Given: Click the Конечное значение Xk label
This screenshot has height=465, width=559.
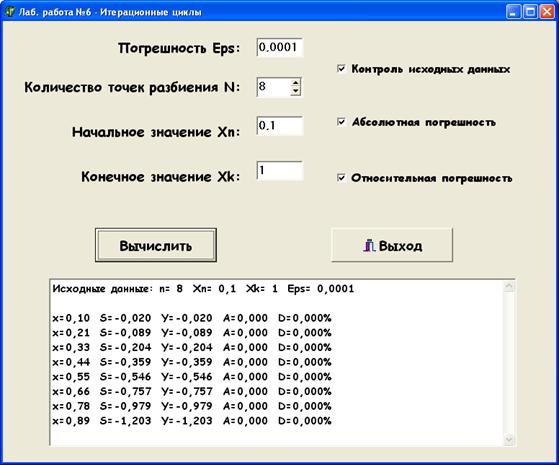Looking at the screenshot, I should pos(161,177).
